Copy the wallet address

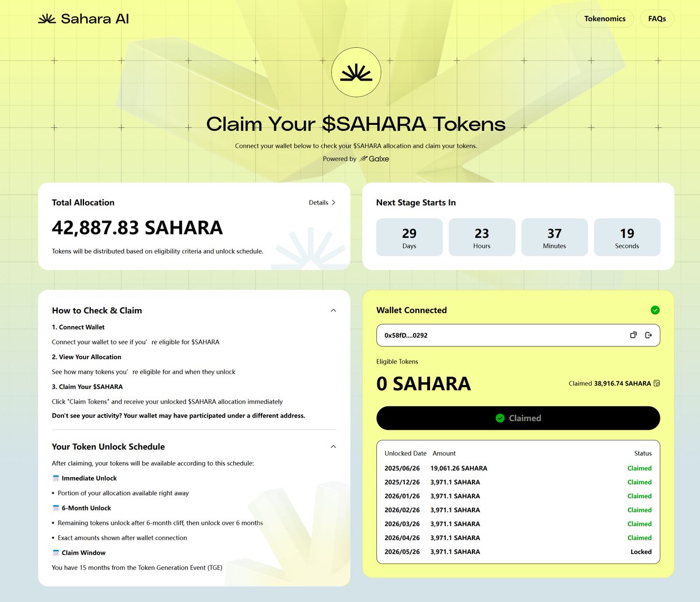pos(633,335)
